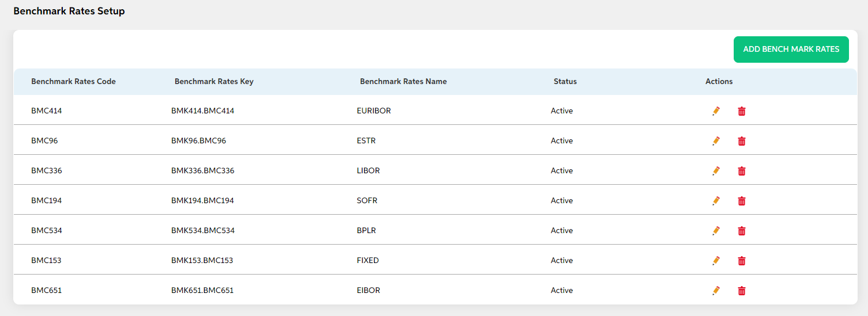Screen dimensions: 868x316
Task: Edit the BPLR benchmark rate
Action: point(716,231)
